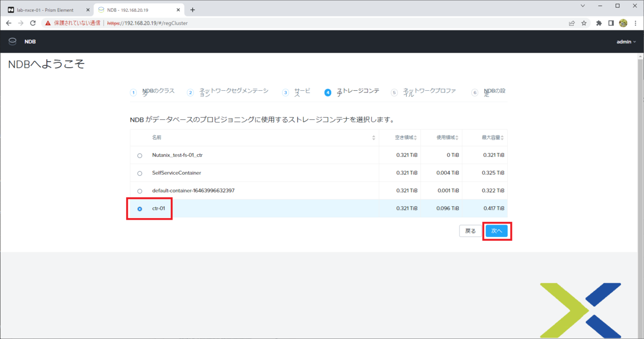Open the browser profile avatar
Viewport: 644px width, 339px height.
tap(623, 23)
